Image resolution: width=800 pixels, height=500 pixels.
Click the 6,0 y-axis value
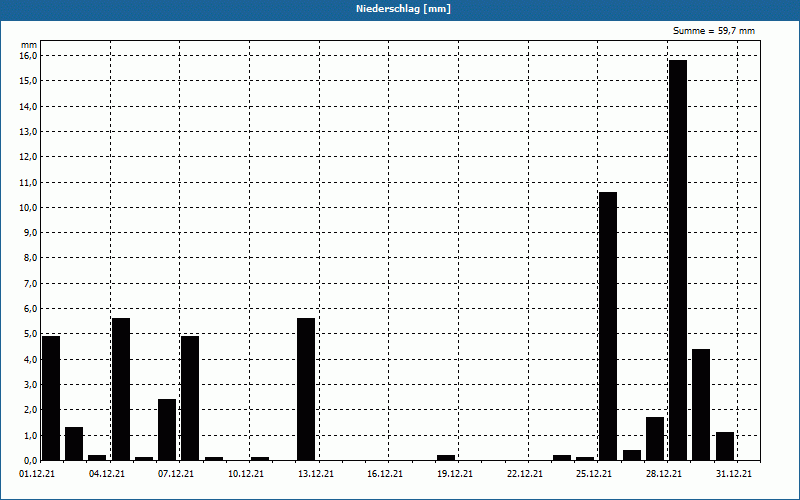pyautogui.click(x=31, y=309)
